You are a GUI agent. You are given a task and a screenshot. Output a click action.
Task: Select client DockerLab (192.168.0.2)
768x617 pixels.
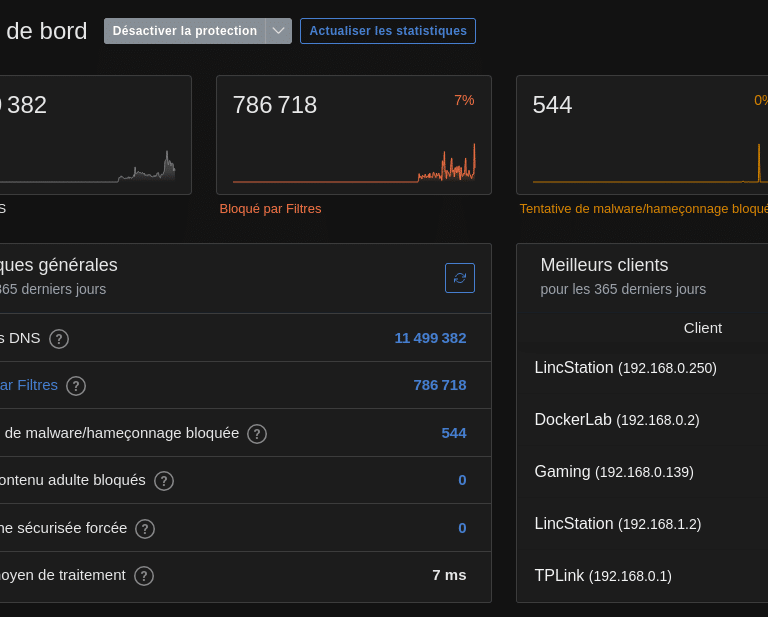617,420
